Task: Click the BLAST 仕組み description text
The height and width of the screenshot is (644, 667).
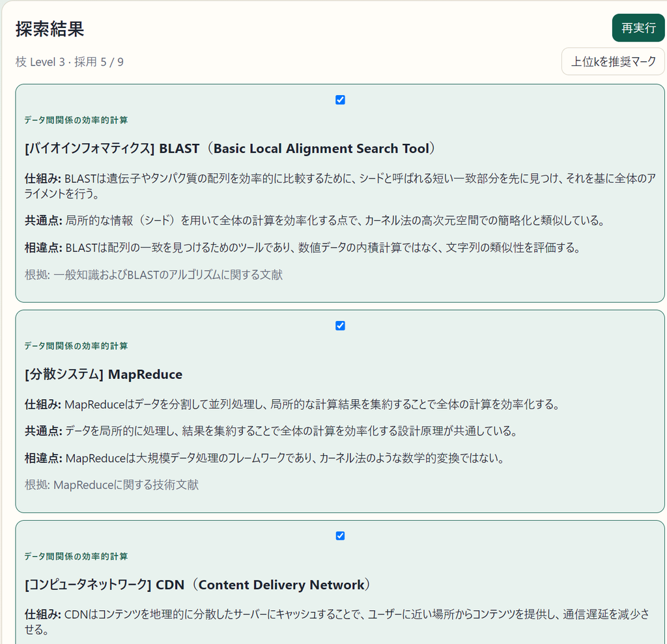Action: click(x=340, y=186)
